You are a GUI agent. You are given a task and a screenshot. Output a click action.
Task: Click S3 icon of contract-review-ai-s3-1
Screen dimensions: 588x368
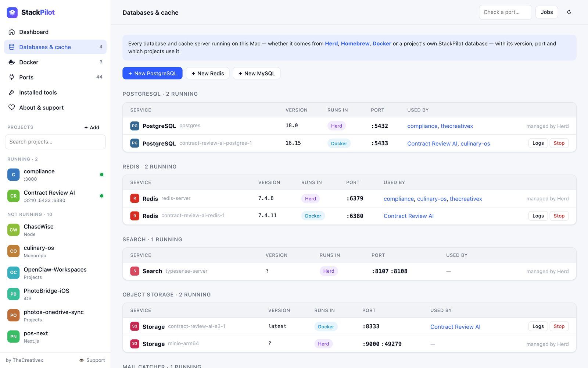pyautogui.click(x=135, y=326)
